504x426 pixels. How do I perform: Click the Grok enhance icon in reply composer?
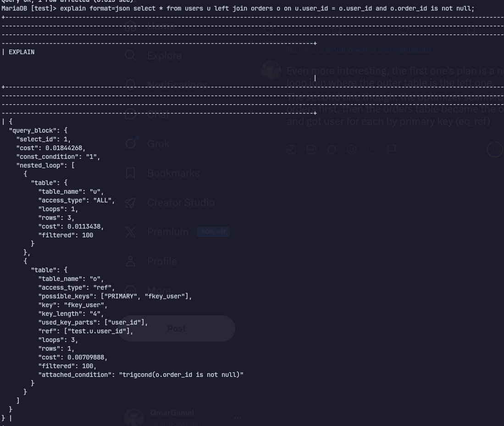pyautogui.click(x=332, y=150)
